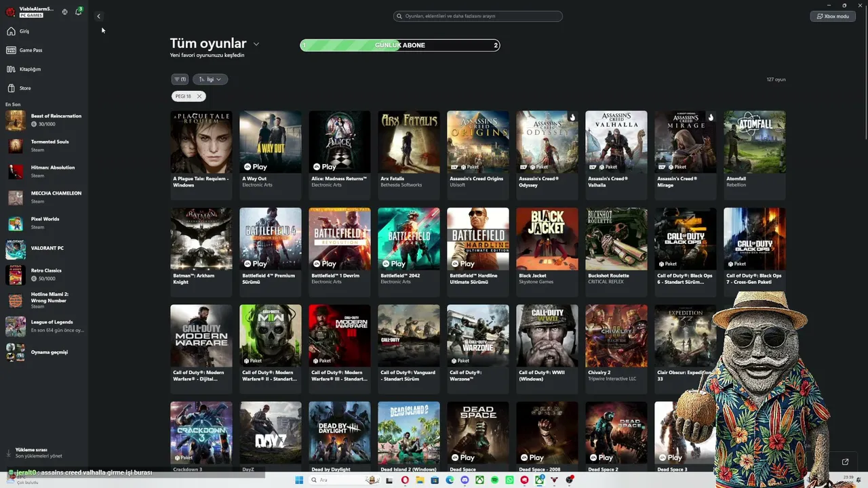This screenshot has height=488, width=868.
Task: Open Windows Start menu
Action: tap(299, 480)
